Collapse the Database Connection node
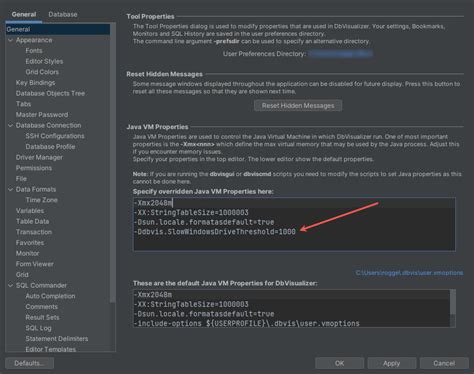474x374 pixels. (x=10, y=125)
